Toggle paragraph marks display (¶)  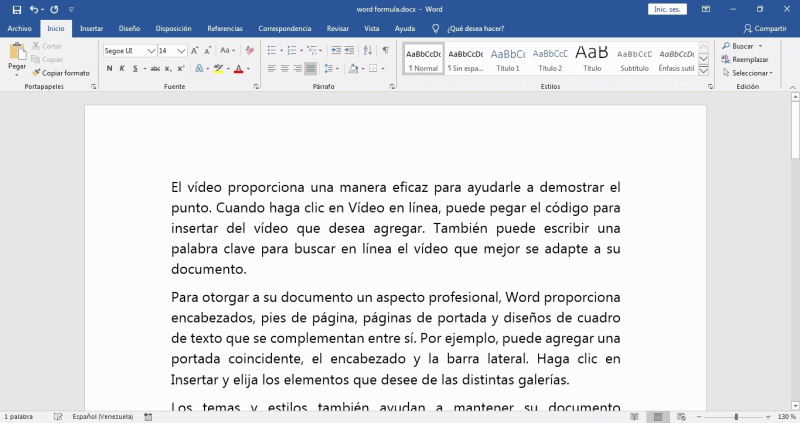click(x=385, y=50)
